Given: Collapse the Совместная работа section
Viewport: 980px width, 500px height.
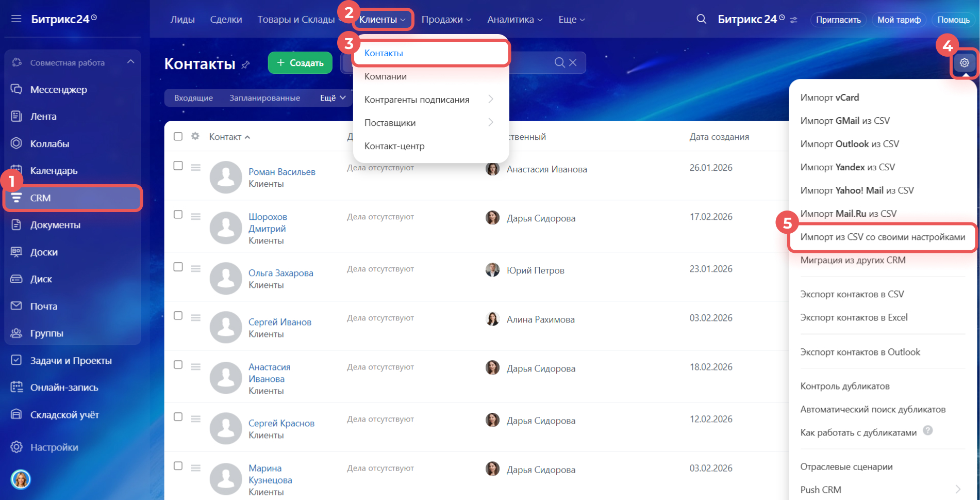Looking at the screenshot, I should click(x=130, y=62).
